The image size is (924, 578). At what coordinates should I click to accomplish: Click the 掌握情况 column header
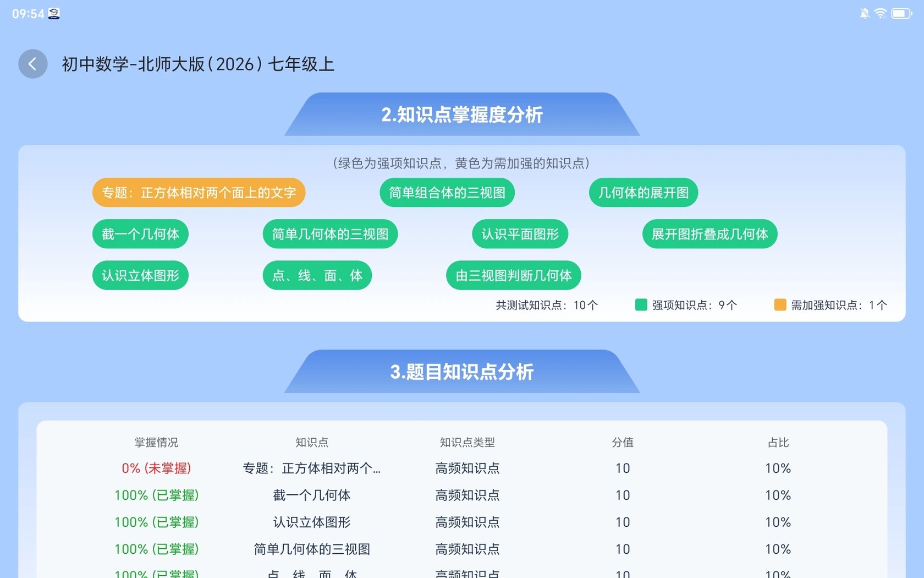coord(156,443)
